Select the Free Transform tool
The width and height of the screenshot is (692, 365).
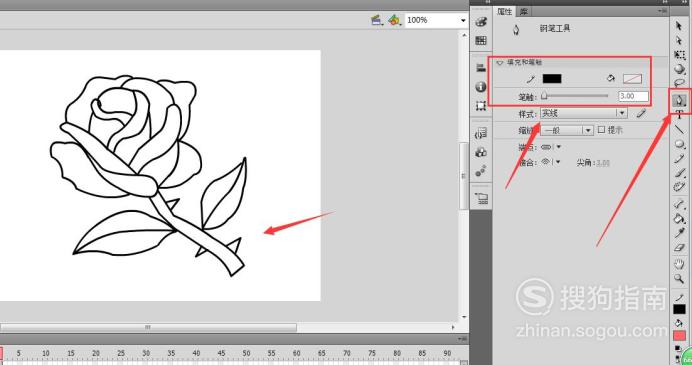pyautogui.click(x=679, y=55)
